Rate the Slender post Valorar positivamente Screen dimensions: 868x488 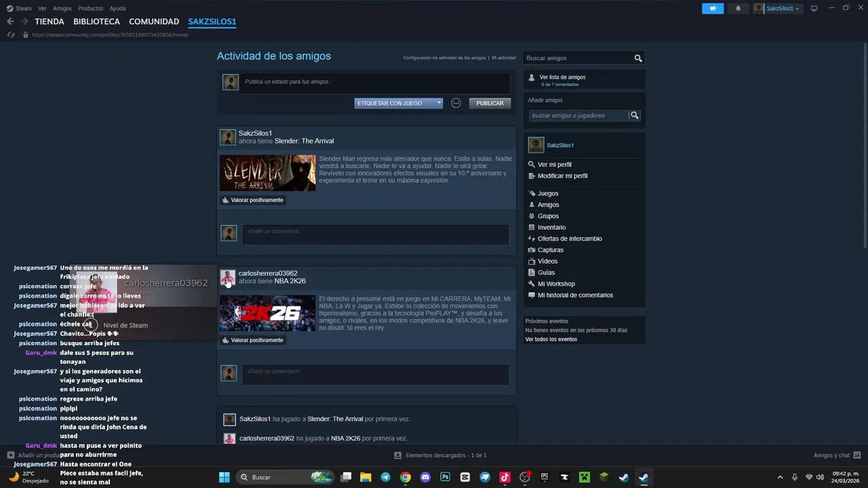[x=253, y=200]
